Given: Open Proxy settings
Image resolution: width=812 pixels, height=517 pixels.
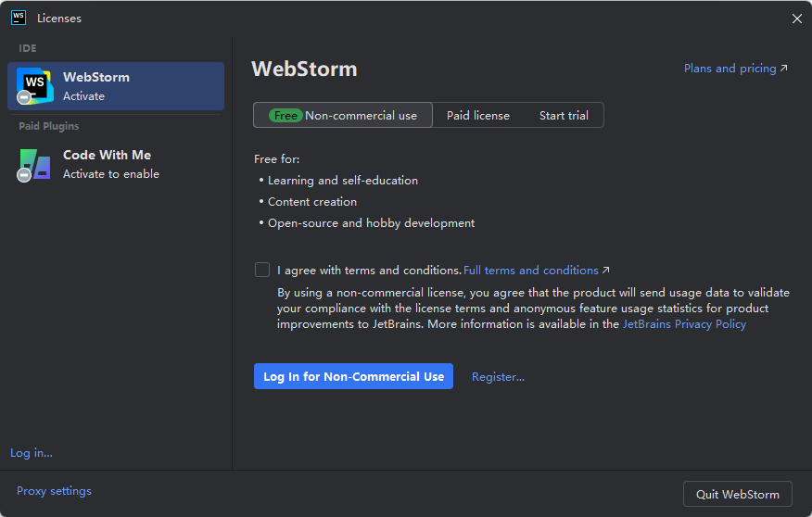Looking at the screenshot, I should 54,491.
